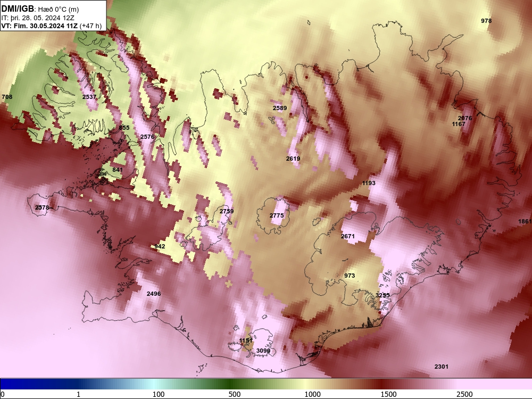Click the 1151 value label
Screen dimensions: 532x399
246,340
